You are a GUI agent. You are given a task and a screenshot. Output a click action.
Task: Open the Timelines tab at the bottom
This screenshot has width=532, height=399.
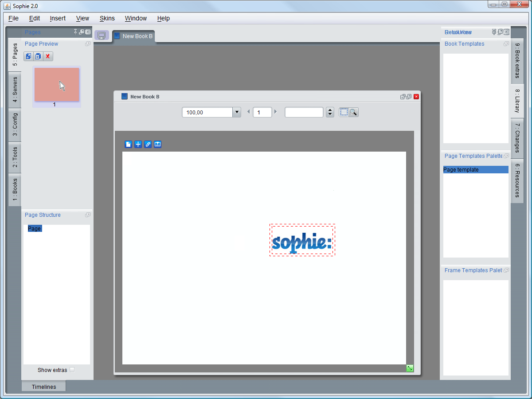(x=44, y=387)
